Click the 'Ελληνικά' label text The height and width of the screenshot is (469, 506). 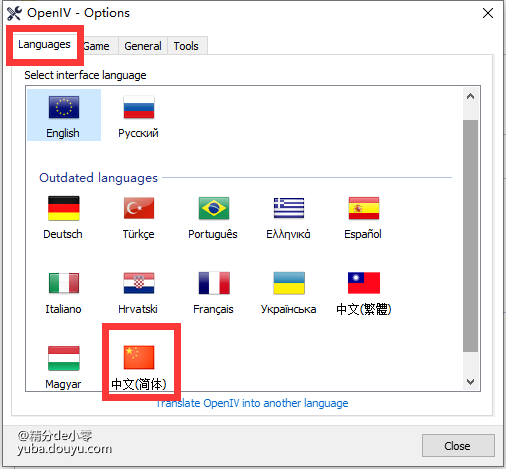pos(288,234)
